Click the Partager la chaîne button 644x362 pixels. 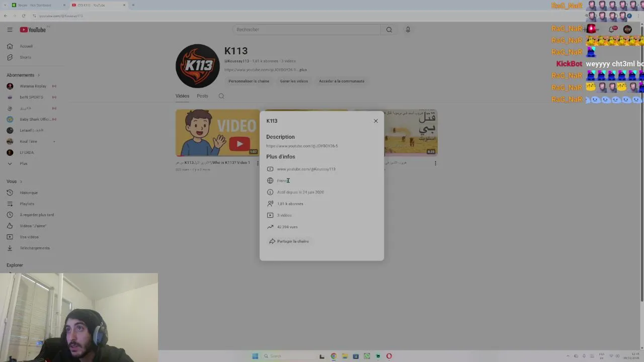coord(289,241)
